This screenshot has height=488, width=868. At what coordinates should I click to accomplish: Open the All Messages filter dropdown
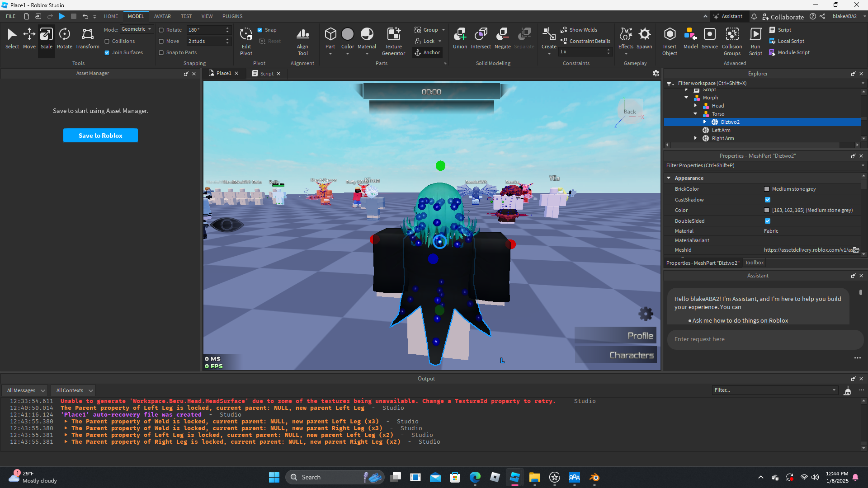coord(26,390)
